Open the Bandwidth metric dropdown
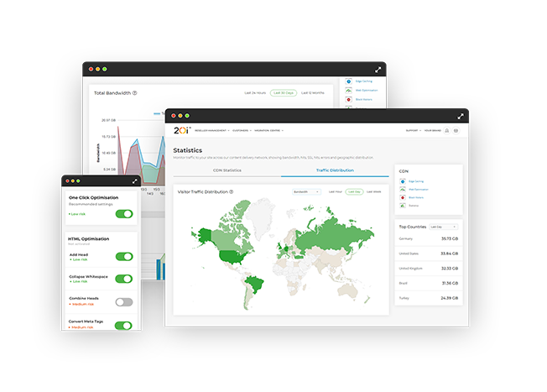 coord(306,191)
